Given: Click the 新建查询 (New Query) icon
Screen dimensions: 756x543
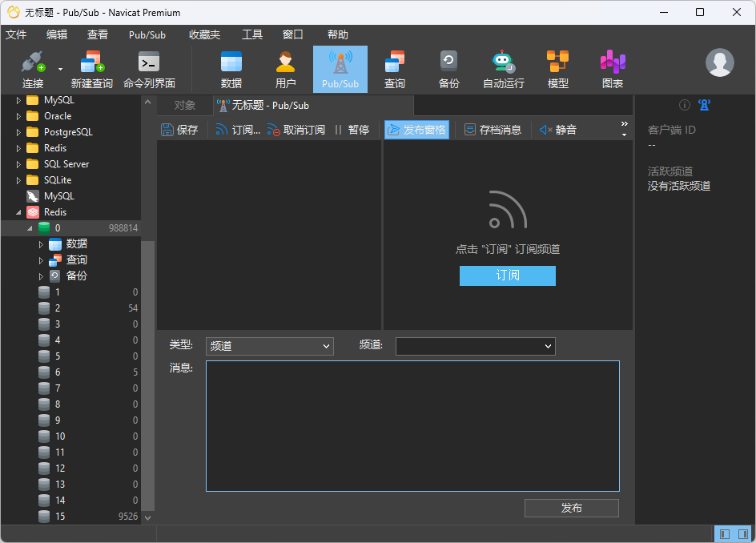Looking at the screenshot, I should [x=91, y=70].
